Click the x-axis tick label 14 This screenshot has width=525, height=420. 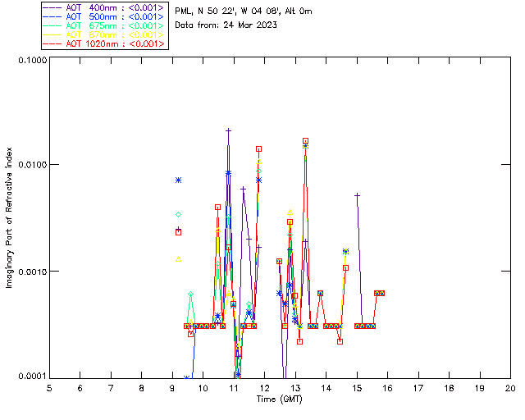[326, 388]
